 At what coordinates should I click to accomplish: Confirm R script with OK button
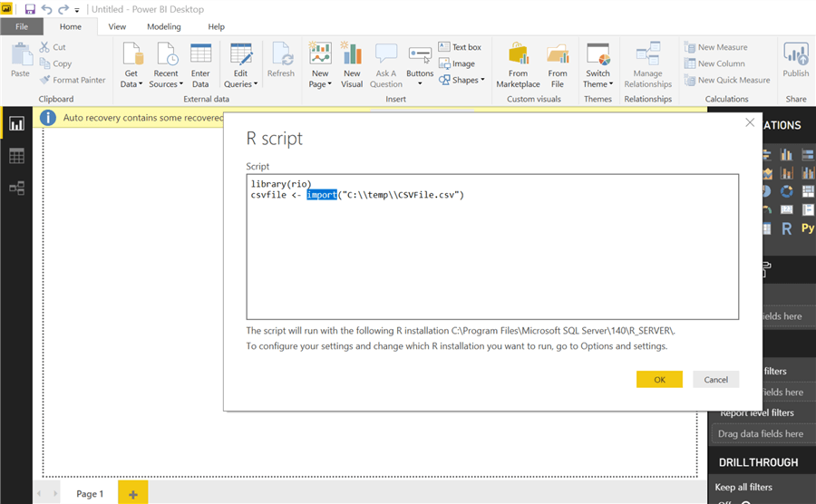pos(659,380)
